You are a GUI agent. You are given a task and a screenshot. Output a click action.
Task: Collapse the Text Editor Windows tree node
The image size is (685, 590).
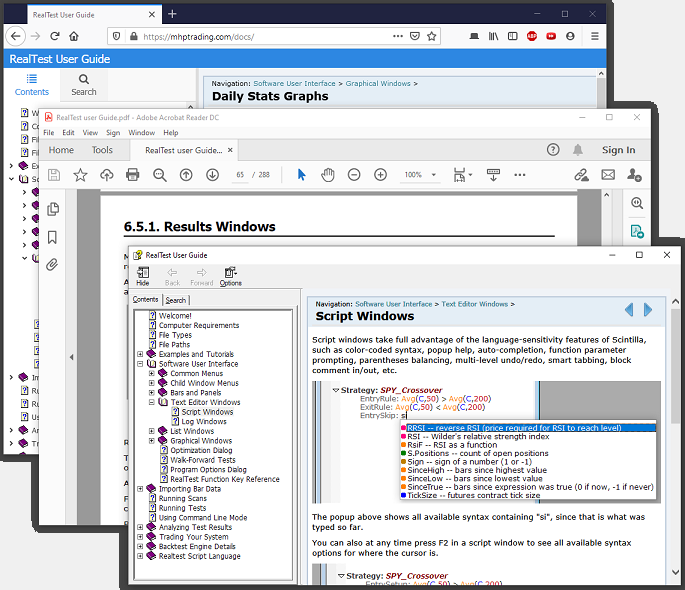click(150, 402)
